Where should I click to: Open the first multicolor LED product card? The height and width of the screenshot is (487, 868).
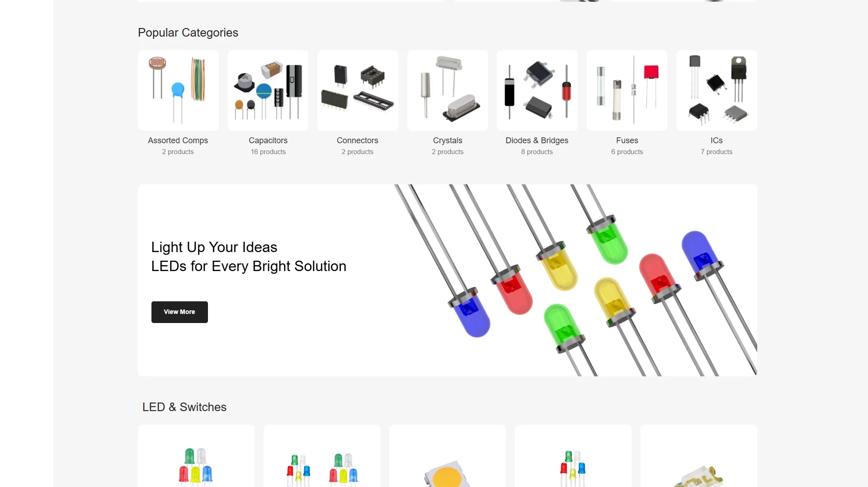(196, 456)
